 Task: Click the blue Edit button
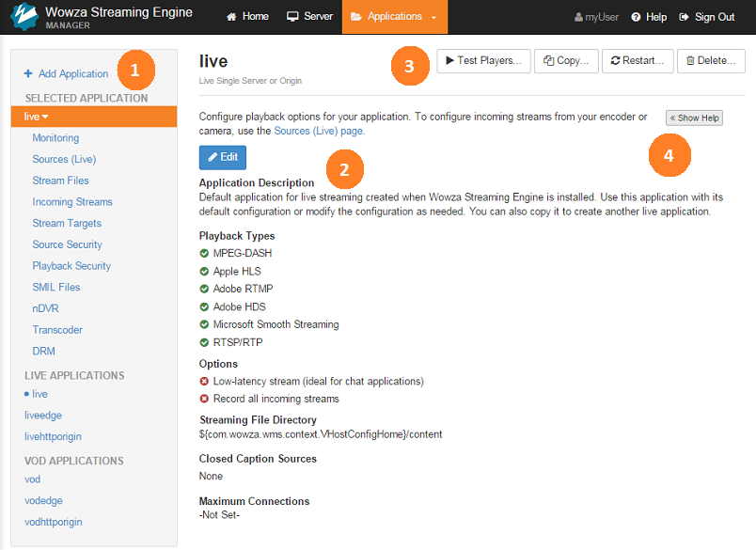(222, 157)
